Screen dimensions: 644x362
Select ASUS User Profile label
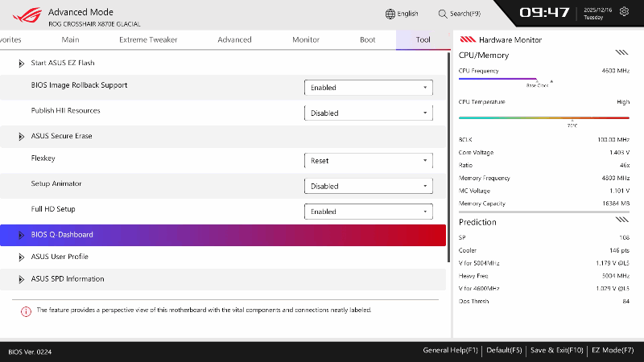[60, 257]
